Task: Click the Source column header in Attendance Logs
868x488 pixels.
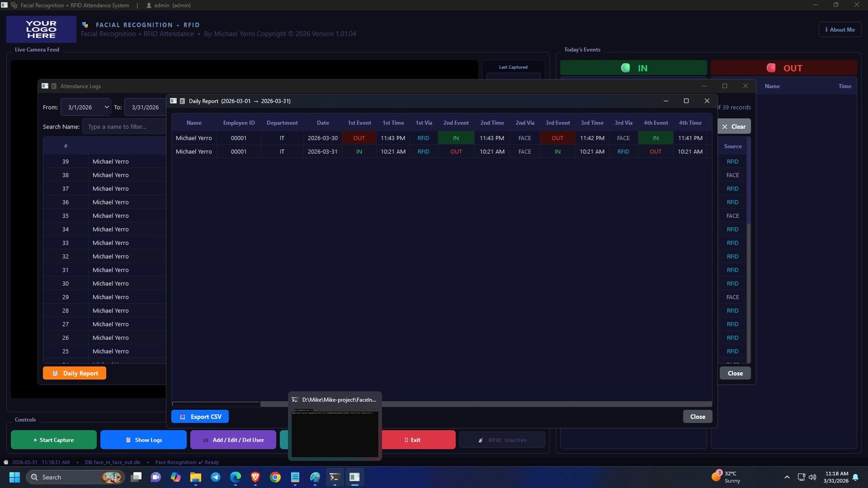Action: click(733, 146)
